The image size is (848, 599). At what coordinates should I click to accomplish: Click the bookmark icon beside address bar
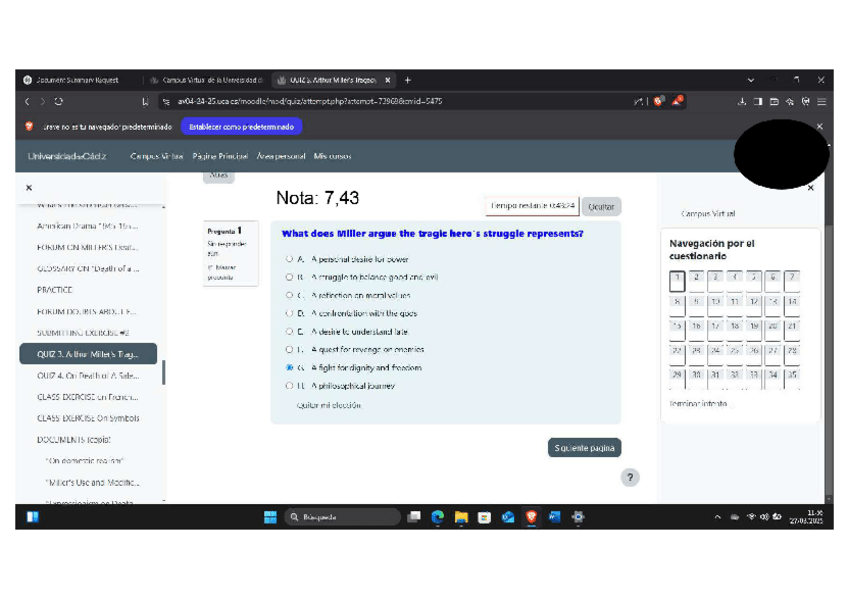145,102
